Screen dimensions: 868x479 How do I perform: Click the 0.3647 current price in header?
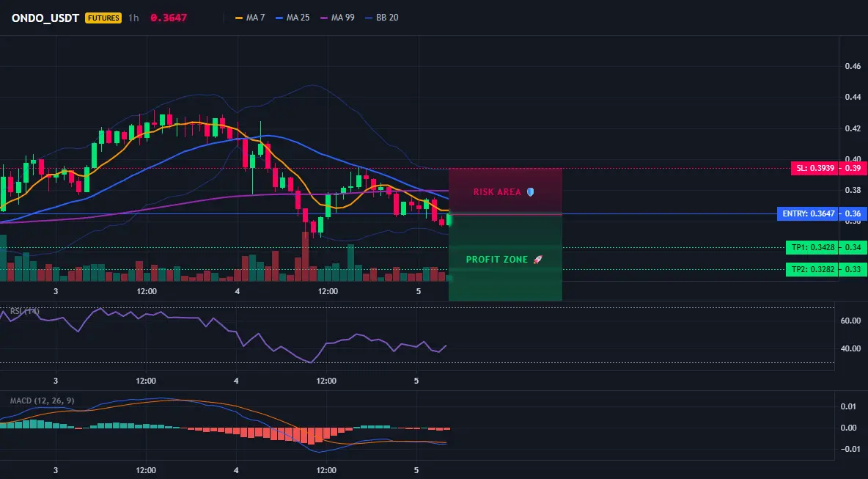tap(169, 18)
